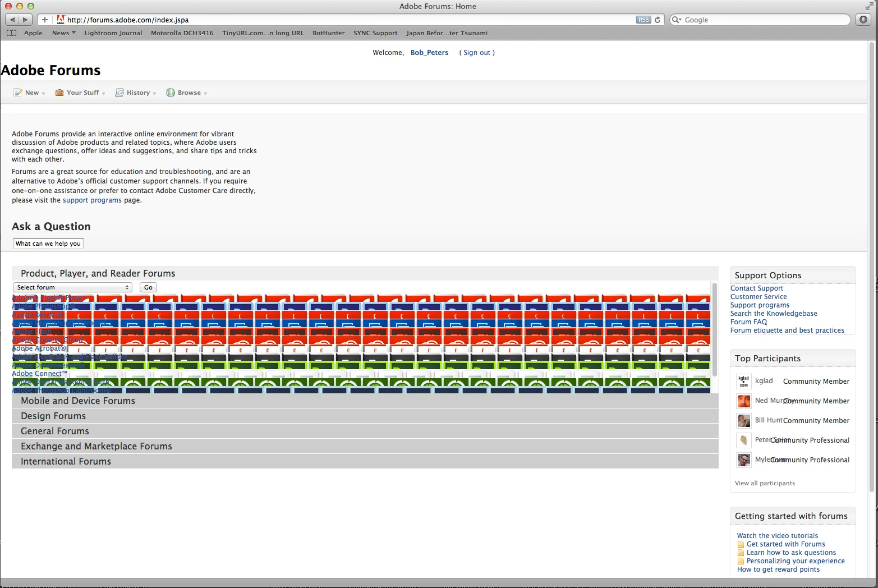Viewport: 878px width, 588px height.
Task: Open the Japan Before/After Tsunami bookmark
Action: [x=447, y=33]
